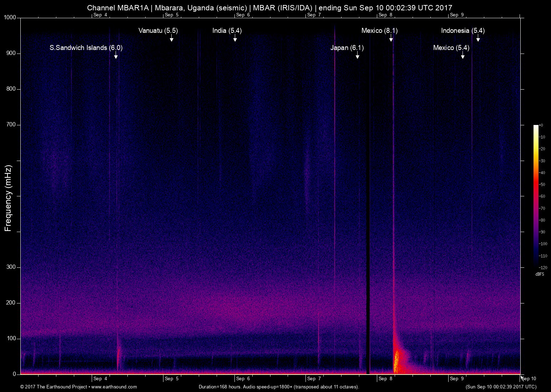
Task: Click the Japan (6.1) earthquake label
Action: (x=347, y=48)
